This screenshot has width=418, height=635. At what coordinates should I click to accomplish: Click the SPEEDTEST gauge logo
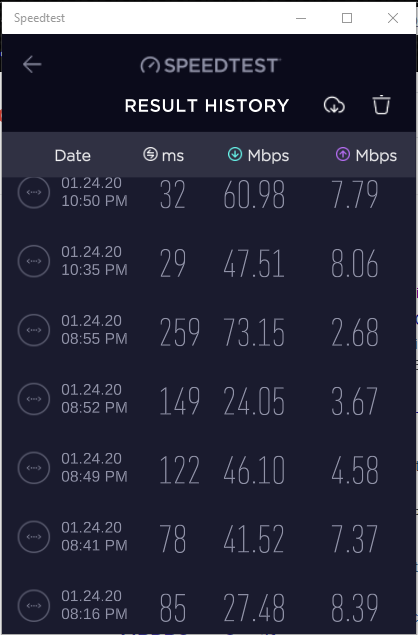(x=210, y=65)
